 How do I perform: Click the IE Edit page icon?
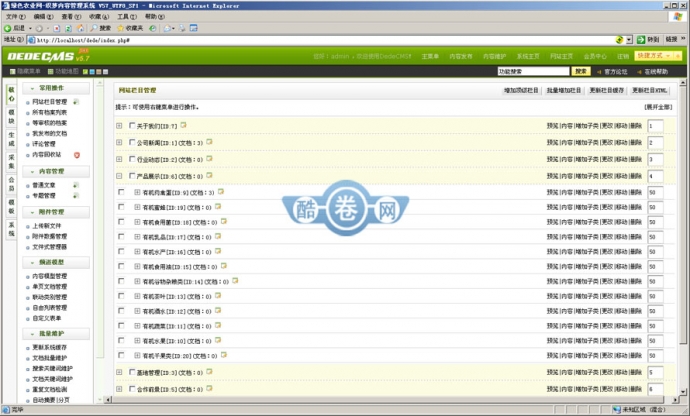194,28
